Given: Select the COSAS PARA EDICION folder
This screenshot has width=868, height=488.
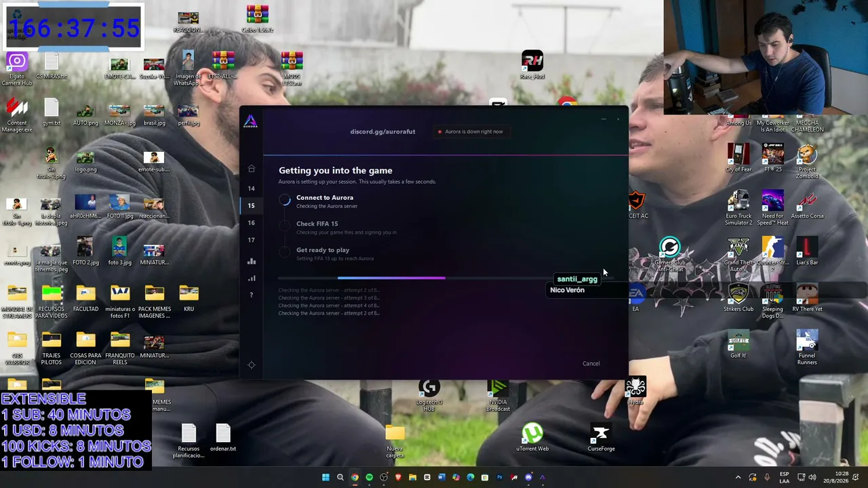Looking at the screenshot, I should click(x=85, y=348).
